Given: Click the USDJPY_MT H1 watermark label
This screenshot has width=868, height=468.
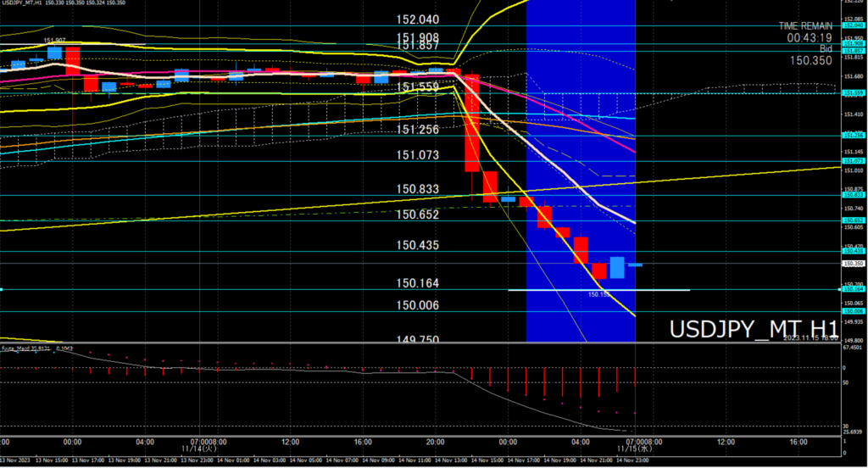Looking at the screenshot, I should click(754, 329).
